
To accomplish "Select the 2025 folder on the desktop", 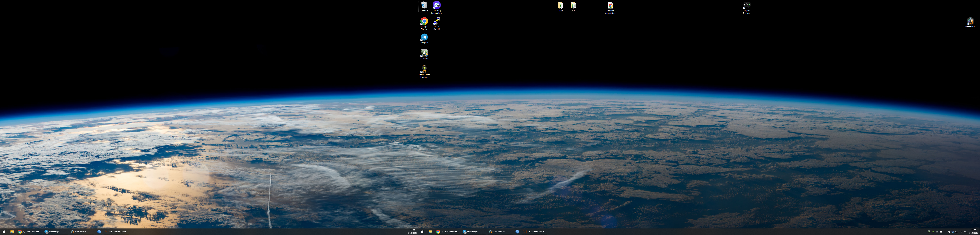I will pos(560,6).
